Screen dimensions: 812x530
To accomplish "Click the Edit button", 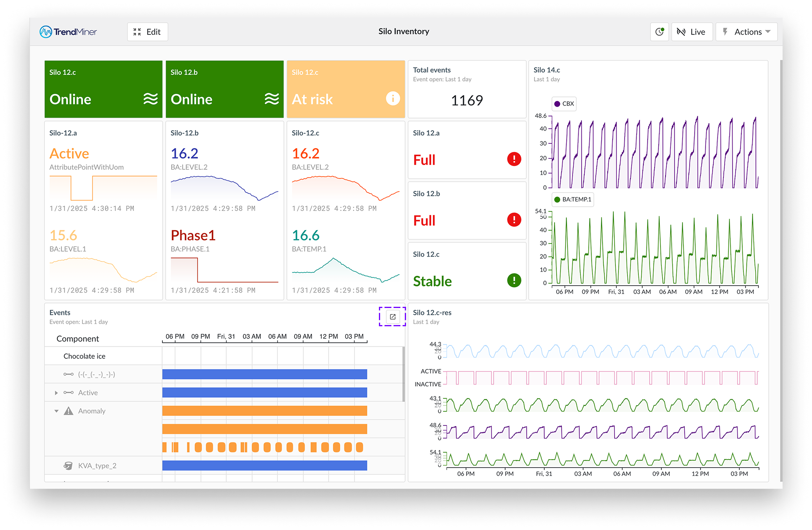I will [x=147, y=32].
